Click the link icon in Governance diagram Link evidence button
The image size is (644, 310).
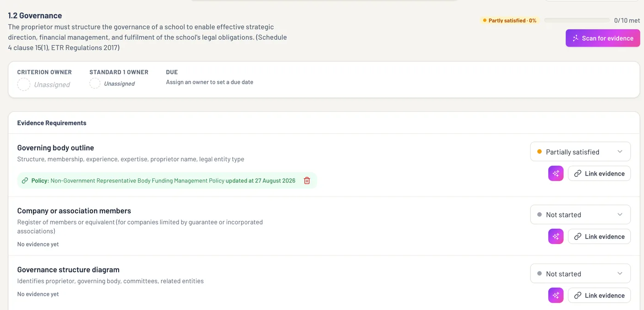click(x=578, y=296)
